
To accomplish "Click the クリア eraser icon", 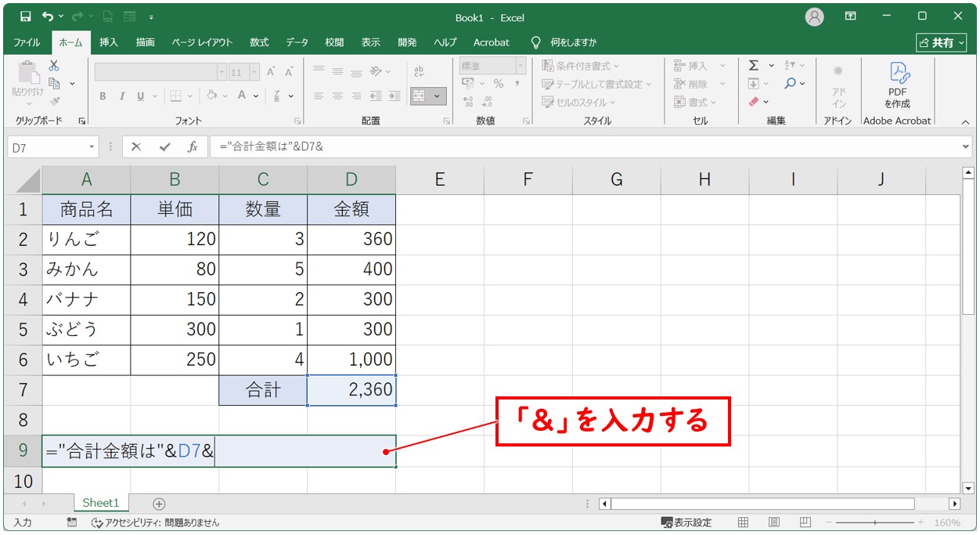I will (x=754, y=101).
